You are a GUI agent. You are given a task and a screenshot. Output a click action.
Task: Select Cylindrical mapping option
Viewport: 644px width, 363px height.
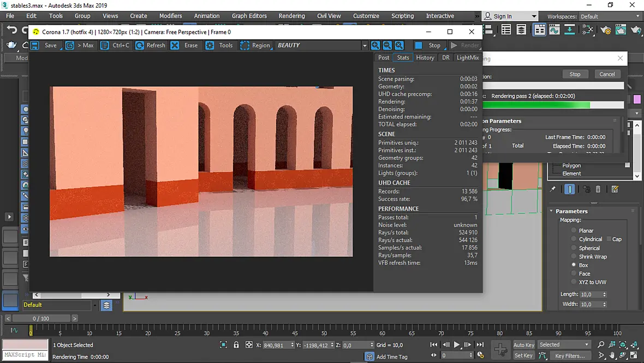pyautogui.click(x=574, y=239)
